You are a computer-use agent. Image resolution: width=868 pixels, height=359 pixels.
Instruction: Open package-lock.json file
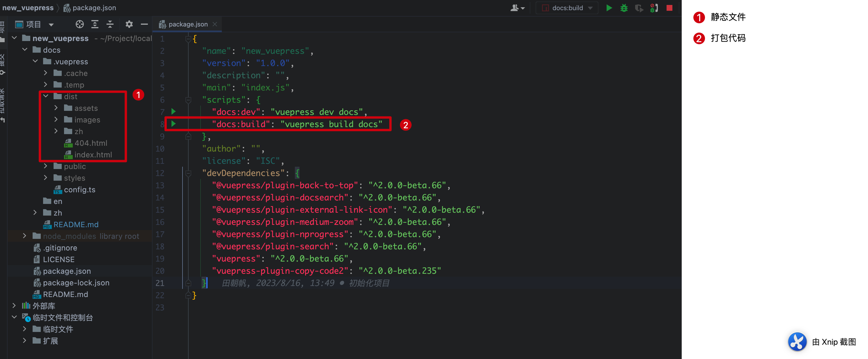pos(71,283)
